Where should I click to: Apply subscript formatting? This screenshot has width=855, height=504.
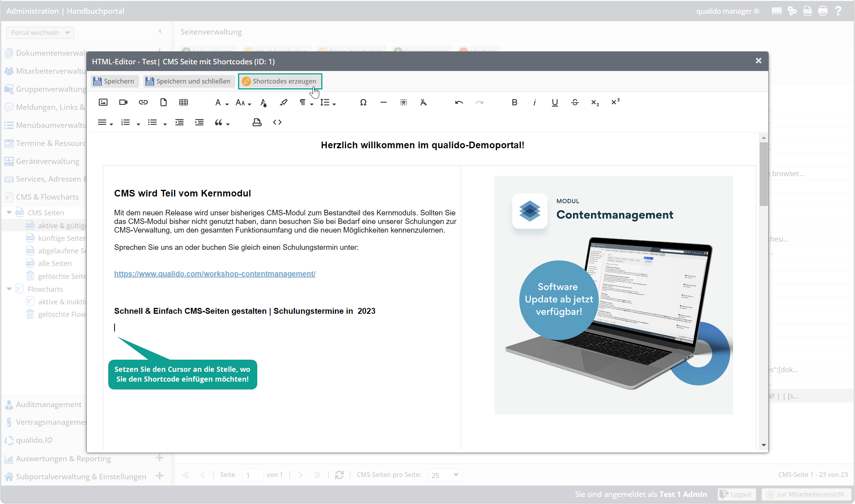pos(595,103)
